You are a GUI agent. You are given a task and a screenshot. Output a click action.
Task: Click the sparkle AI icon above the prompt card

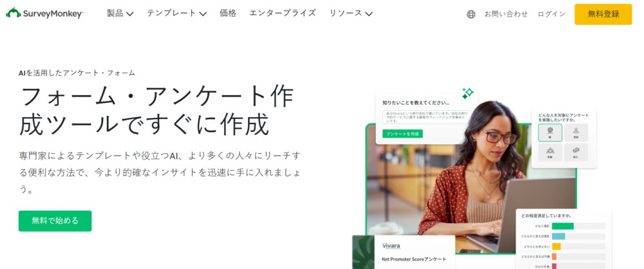pos(468,93)
